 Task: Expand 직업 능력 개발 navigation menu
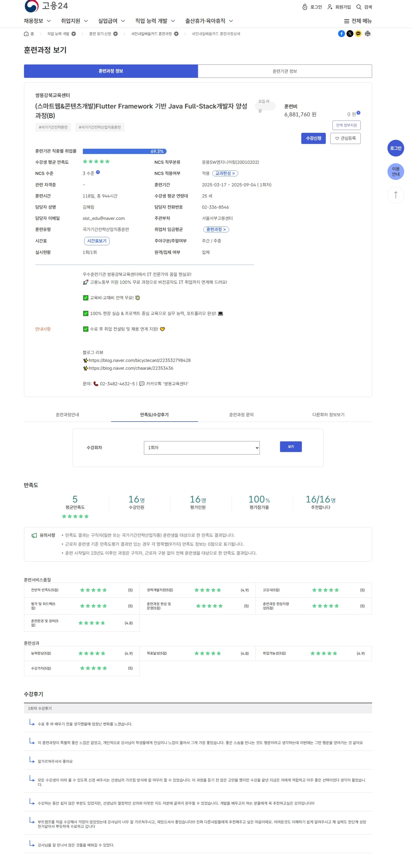click(x=155, y=21)
